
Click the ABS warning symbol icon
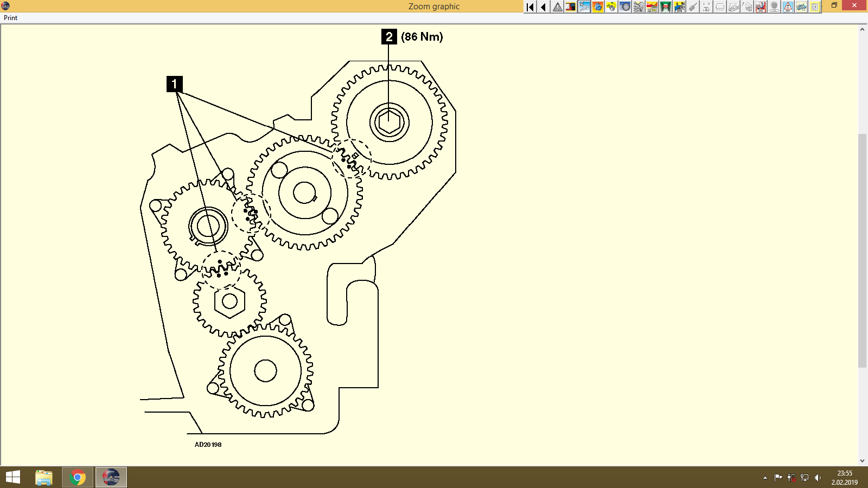click(x=787, y=7)
